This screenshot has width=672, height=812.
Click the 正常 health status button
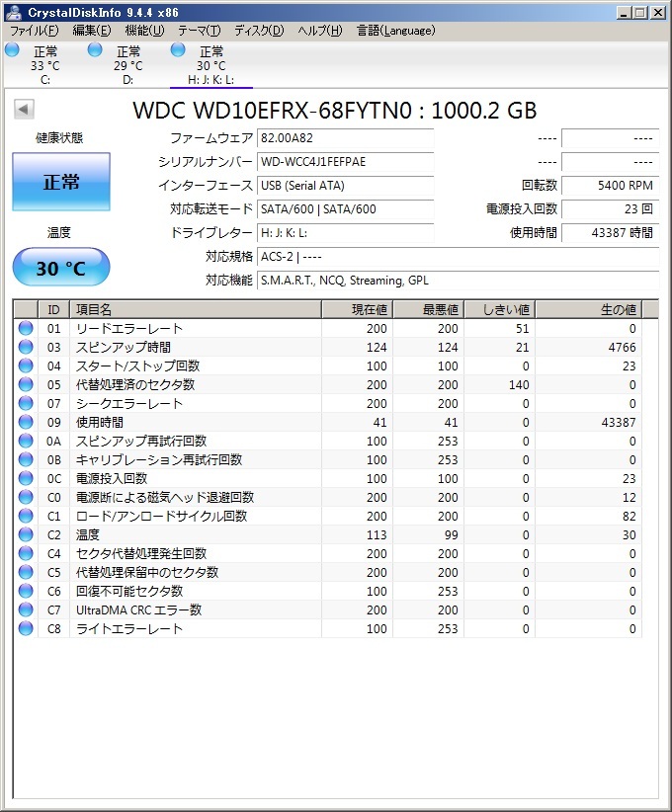61,182
